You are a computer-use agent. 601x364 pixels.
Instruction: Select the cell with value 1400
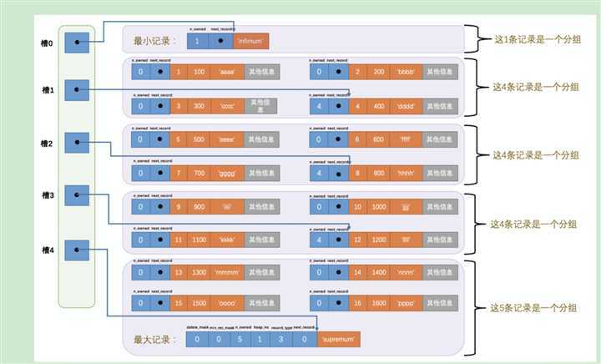pyautogui.click(x=379, y=272)
